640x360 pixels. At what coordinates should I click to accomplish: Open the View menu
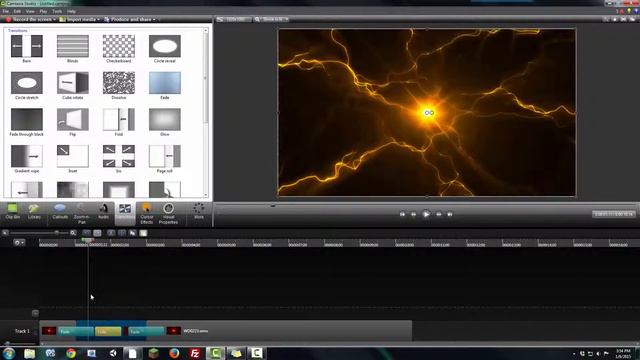click(30, 11)
